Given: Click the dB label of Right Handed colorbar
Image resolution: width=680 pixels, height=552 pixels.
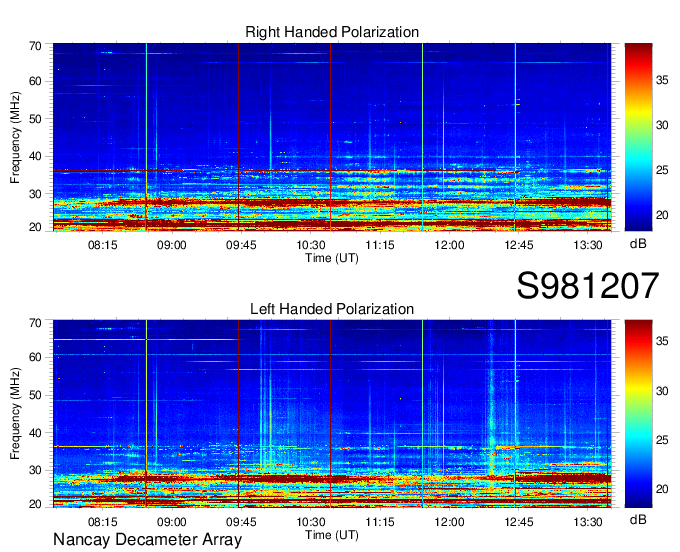Looking at the screenshot, I should tap(638, 244).
